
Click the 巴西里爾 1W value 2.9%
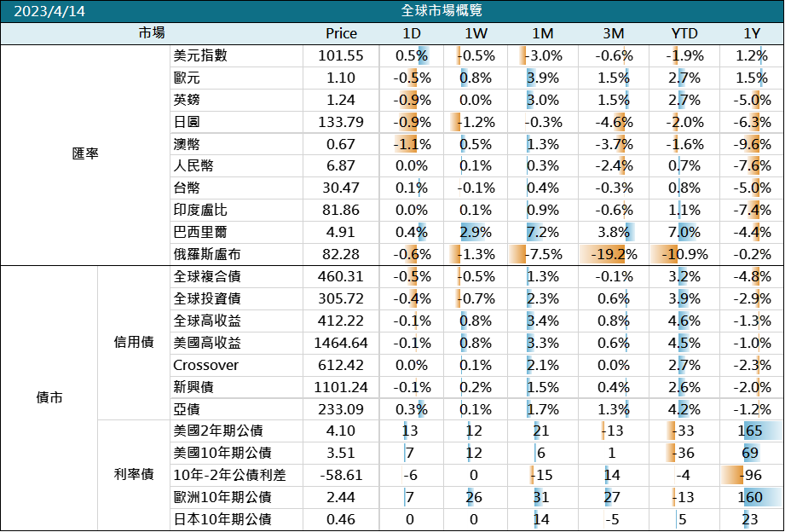[x=476, y=232]
